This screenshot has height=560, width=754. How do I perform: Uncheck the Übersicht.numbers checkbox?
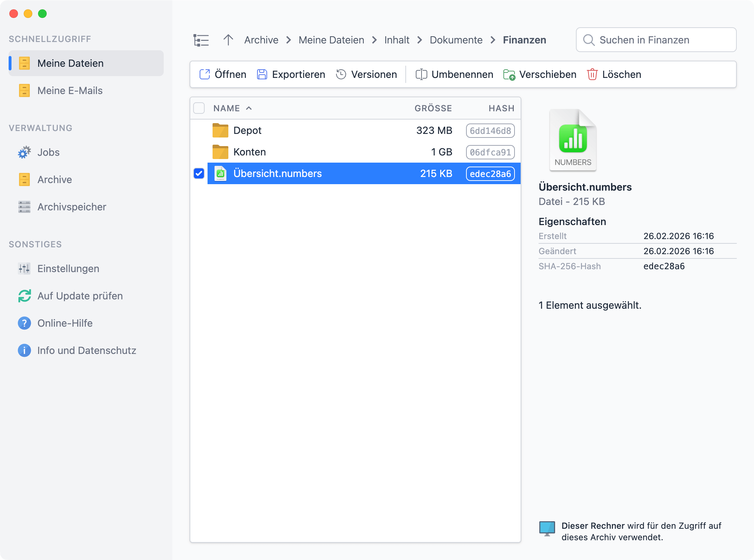(x=199, y=173)
